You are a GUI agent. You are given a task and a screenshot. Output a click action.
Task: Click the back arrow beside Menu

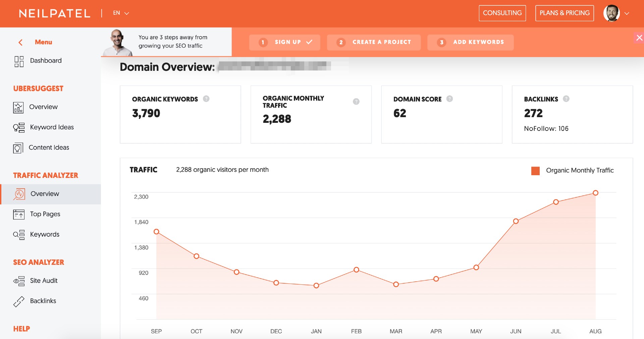(20, 42)
